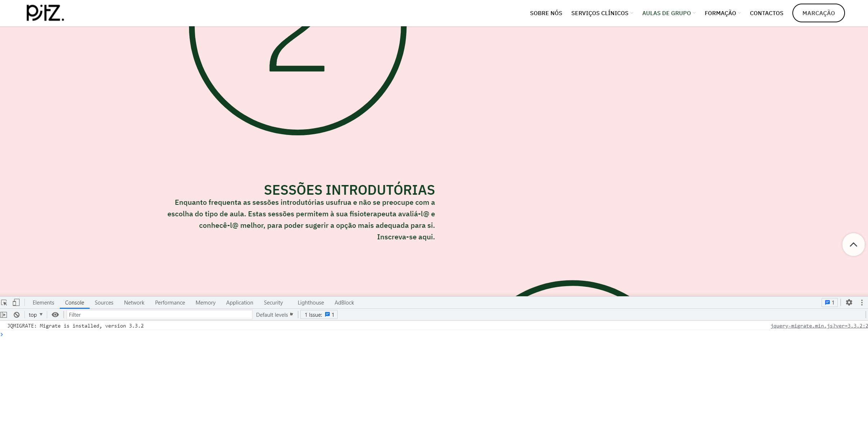Click the Pitz logo
The image size is (868, 433).
click(x=45, y=13)
